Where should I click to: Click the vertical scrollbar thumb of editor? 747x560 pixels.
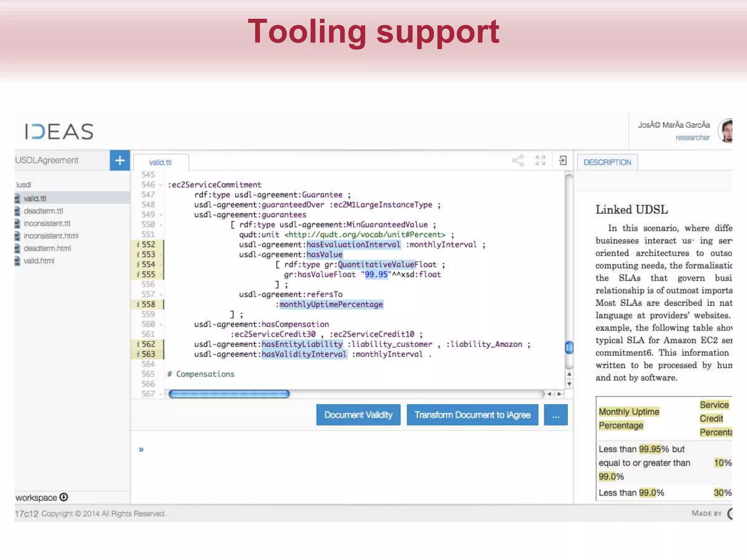coord(569,347)
